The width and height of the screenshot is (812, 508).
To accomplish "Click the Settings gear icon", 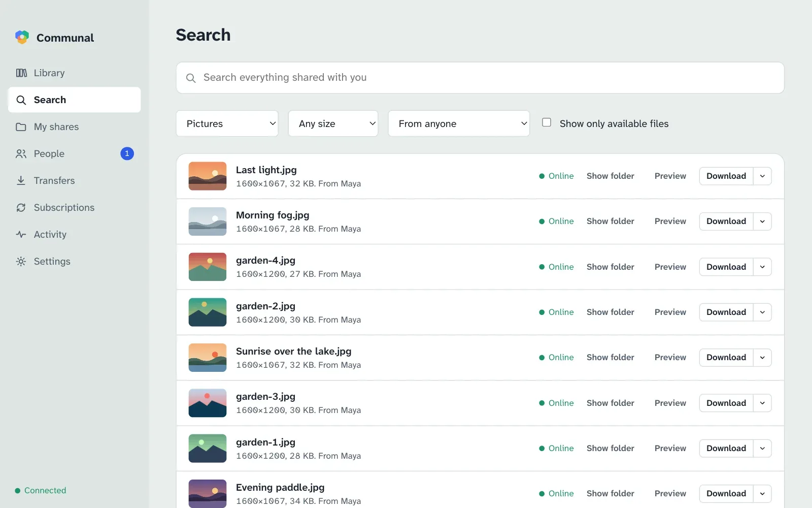I will (21, 261).
